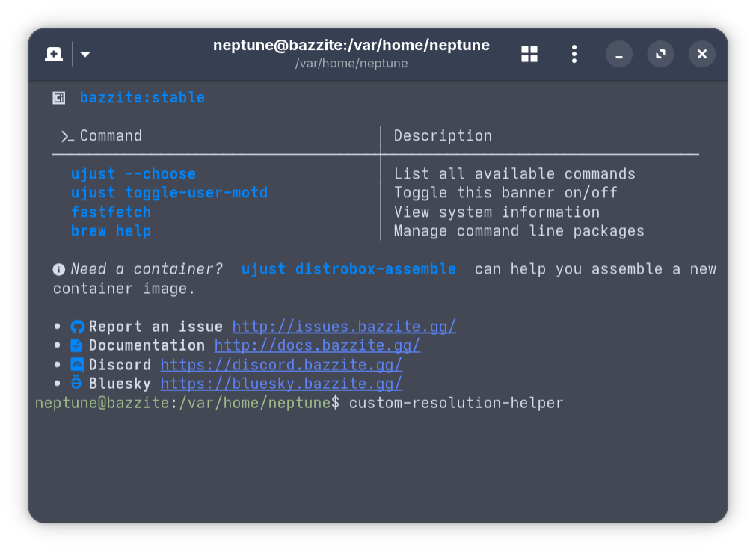Open the docs.bazzite.gg link
The height and width of the screenshot is (551, 756).
point(317,345)
